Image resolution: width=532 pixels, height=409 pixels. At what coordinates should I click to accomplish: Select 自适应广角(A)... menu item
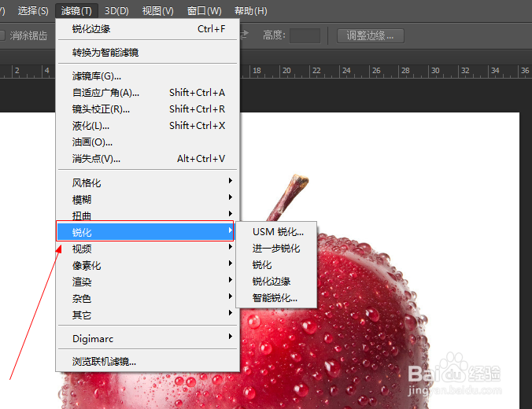coord(148,93)
